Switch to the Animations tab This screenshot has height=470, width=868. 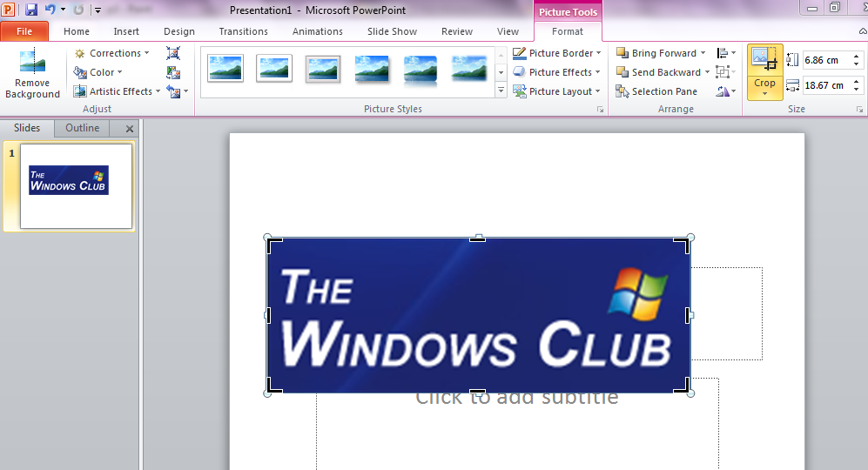318,31
